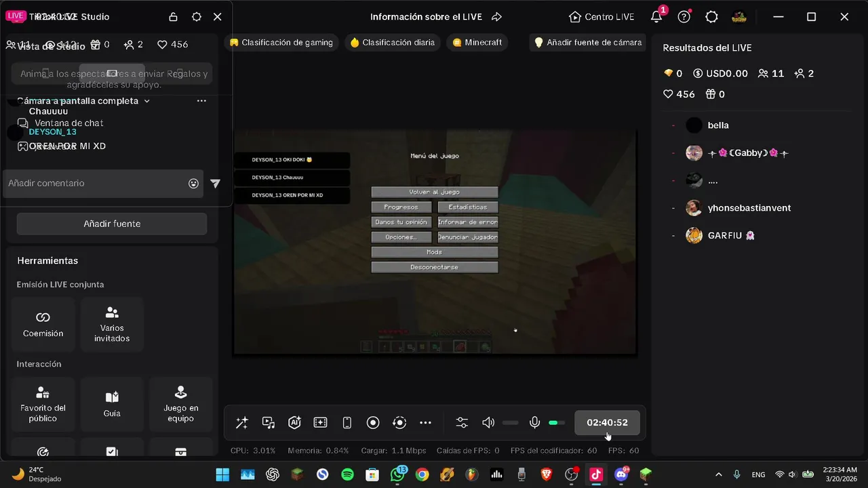Click the Mods button in game preview
868x488 pixels.
point(434,252)
